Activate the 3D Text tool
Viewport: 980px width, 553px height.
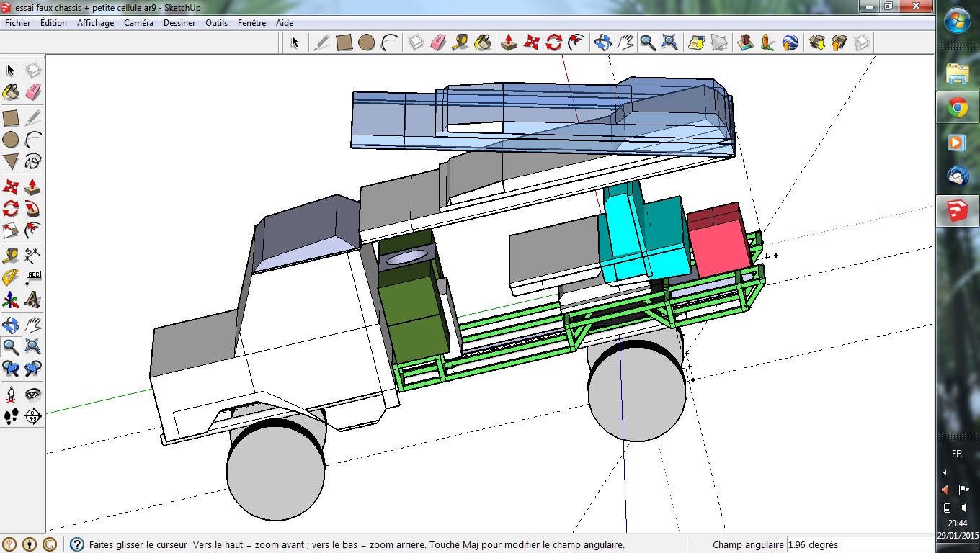coord(33,300)
